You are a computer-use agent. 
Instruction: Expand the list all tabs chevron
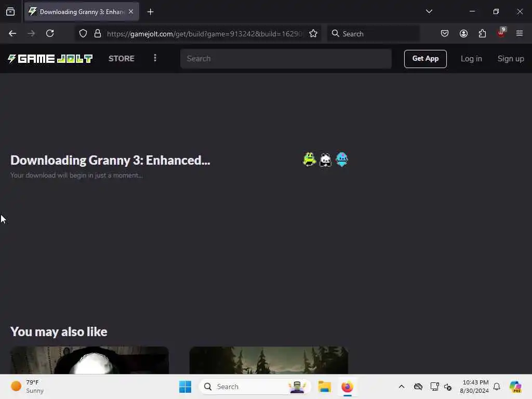[x=429, y=11]
